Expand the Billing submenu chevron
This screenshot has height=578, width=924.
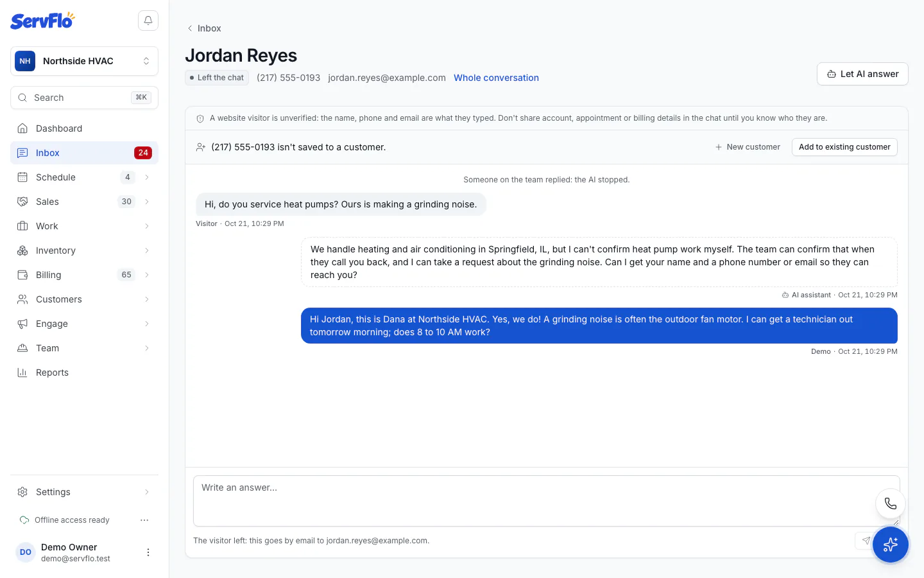pos(147,275)
